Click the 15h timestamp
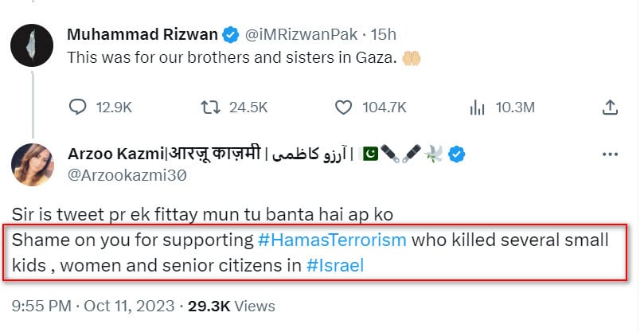 coord(384,35)
